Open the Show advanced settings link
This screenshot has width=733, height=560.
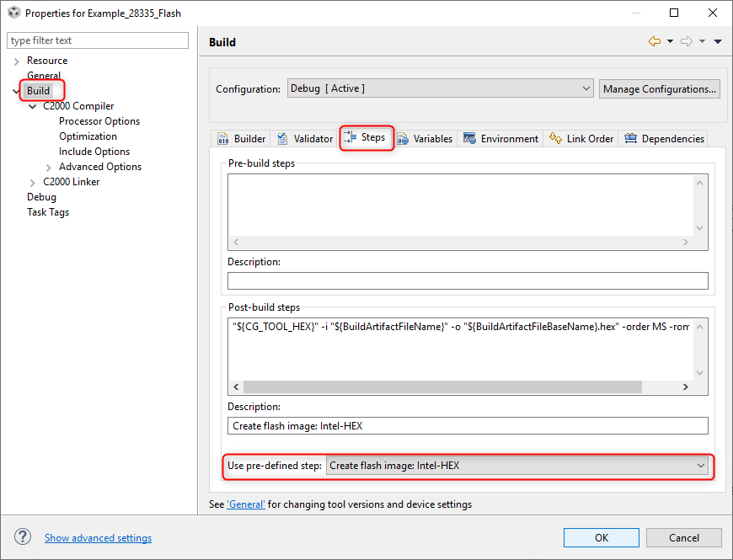pos(99,538)
